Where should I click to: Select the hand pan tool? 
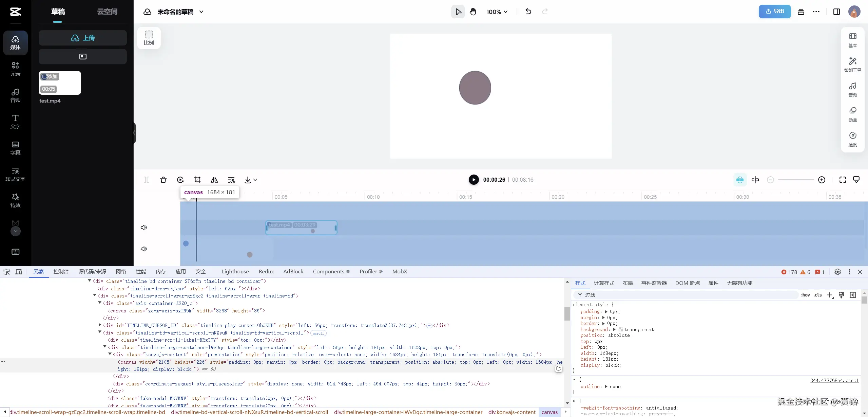click(x=473, y=12)
